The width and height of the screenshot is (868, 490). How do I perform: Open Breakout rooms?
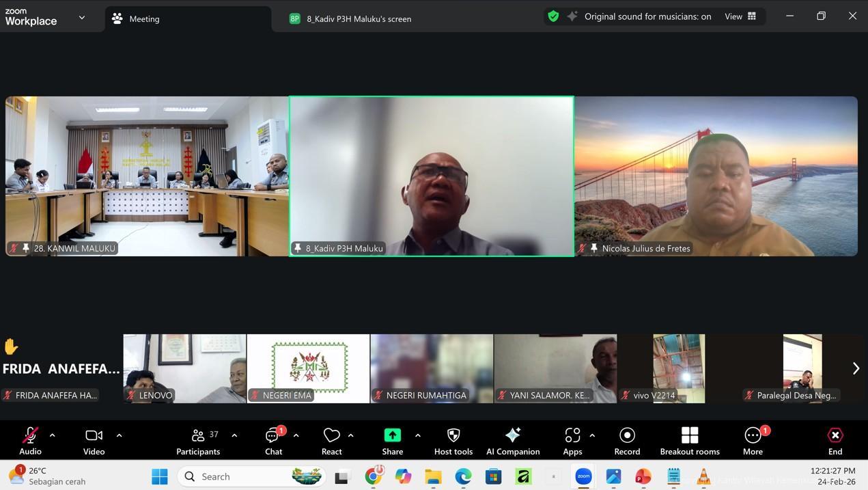tap(689, 441)
